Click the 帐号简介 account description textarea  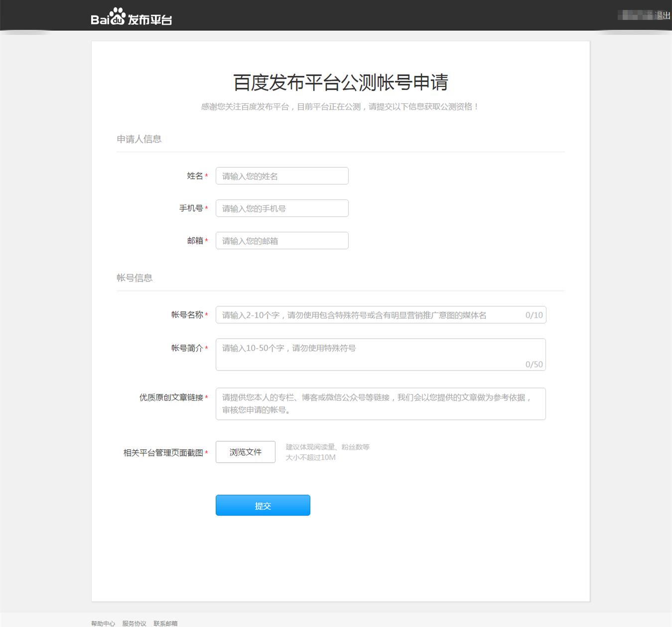[369, 354]
